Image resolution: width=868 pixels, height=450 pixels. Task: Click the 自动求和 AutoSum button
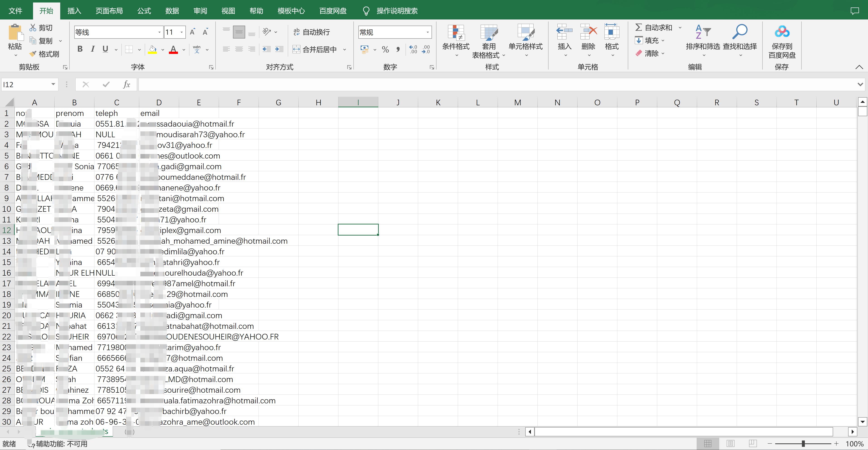[654, 28]
